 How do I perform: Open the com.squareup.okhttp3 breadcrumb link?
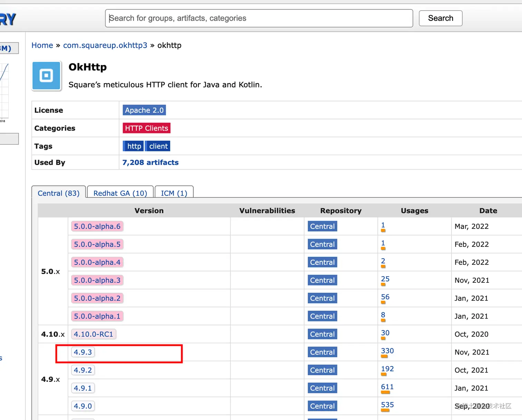coord(105,46)
